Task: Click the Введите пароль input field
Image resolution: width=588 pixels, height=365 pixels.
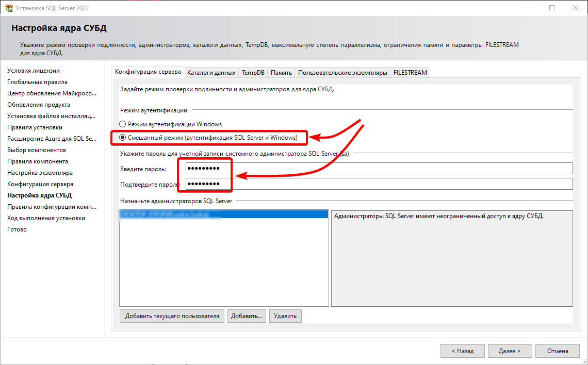Action: [379, 169]
